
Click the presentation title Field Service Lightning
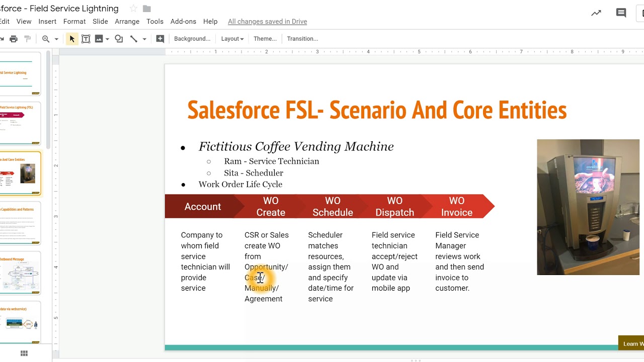[59, 9]
